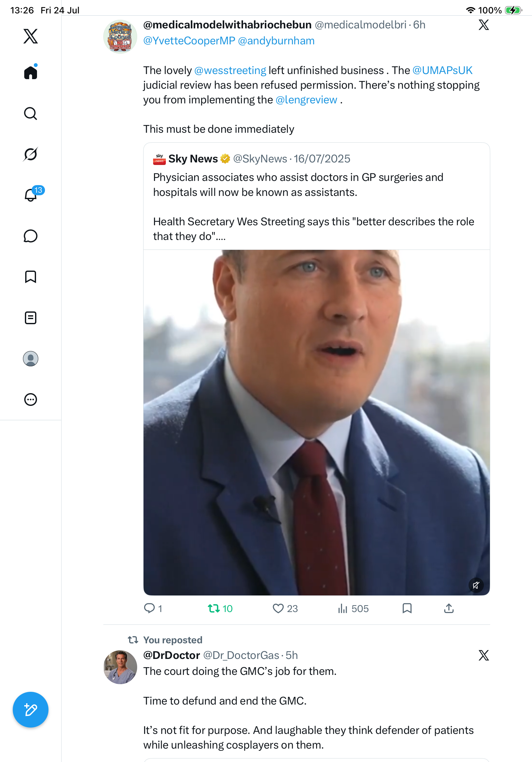Undo repost on the medicalmodel post
Screen dimensions: 532x762
(220, 608)
